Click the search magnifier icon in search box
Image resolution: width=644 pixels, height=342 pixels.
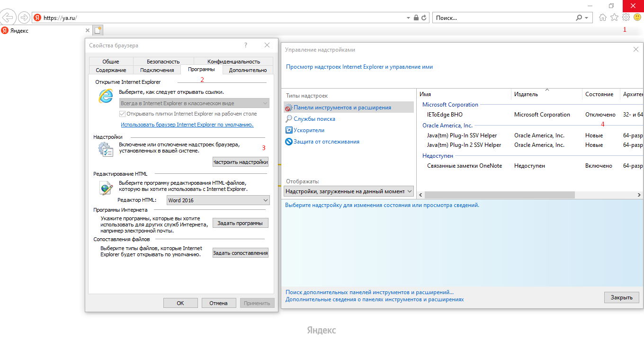[579, 18]
